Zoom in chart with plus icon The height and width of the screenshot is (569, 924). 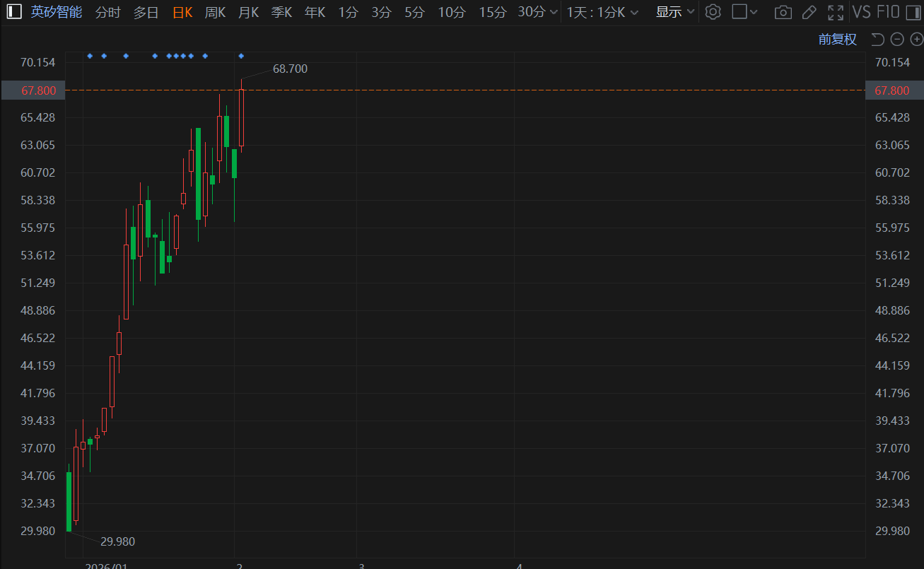pyautogui.click(x=916, y=39)
